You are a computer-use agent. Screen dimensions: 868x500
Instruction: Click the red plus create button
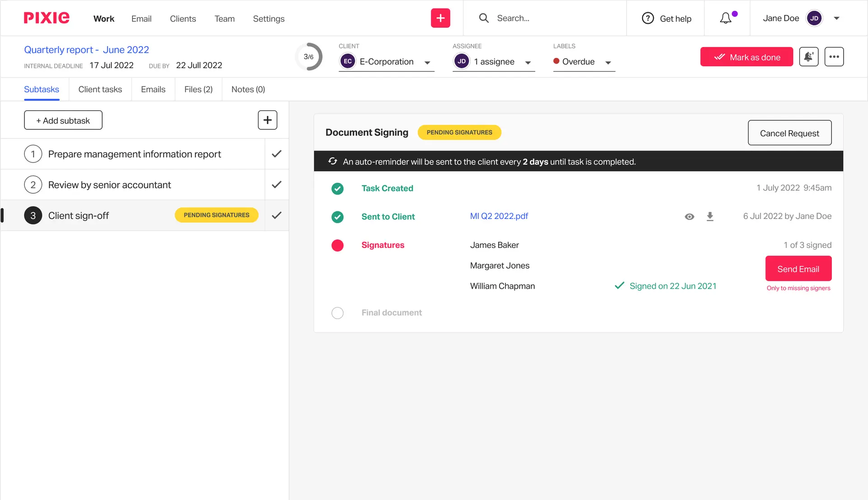pyautogui.click(x=440, y=18)
